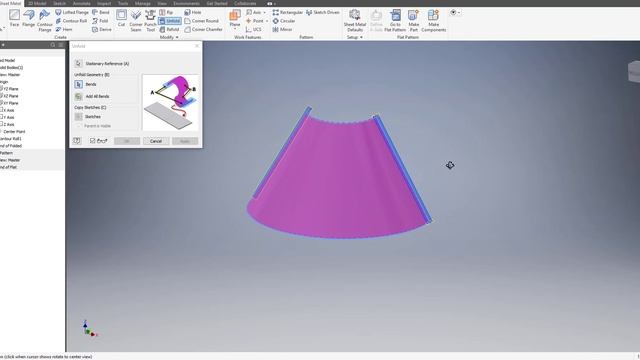Viewport: 640px width, 360px height.
Task: Click the Unfold dialog OK button
Action: tap(127, 141)
